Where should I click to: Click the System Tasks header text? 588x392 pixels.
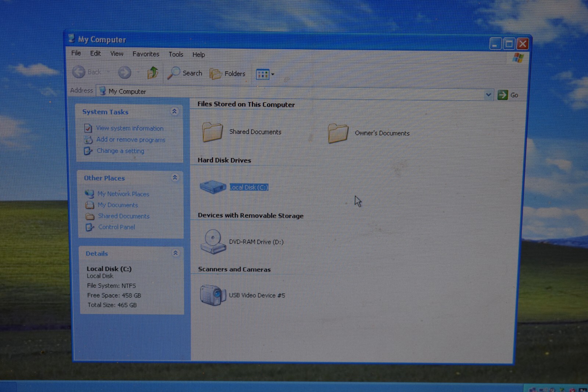click(x=105, y=112)
